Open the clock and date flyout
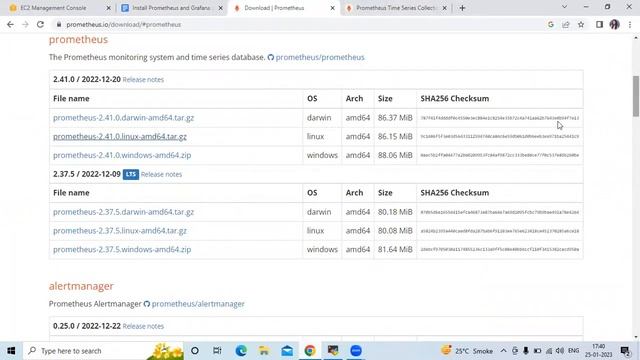Viewport: 640px width, 360px height. (598, 351)
